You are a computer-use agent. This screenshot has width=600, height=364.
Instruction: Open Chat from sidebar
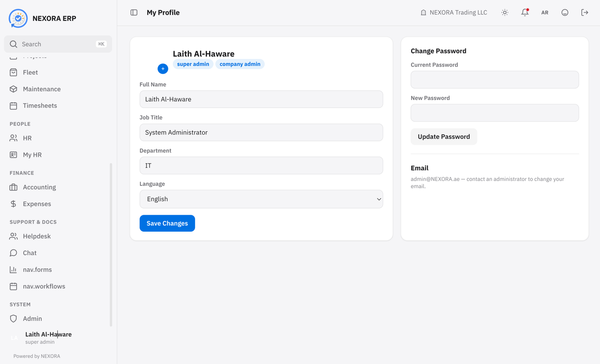pyautogui.click(x=58, y=253)
